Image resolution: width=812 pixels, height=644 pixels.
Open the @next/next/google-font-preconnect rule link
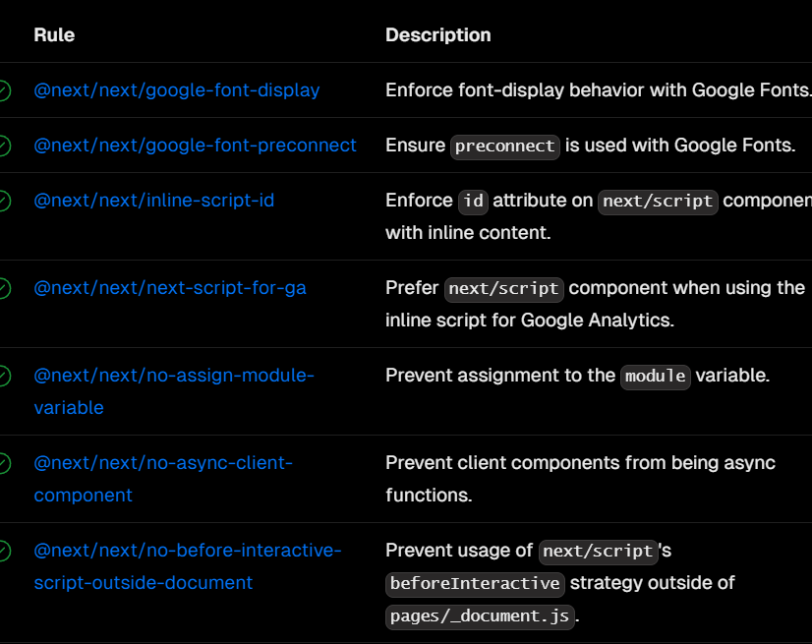pos(196,146)
